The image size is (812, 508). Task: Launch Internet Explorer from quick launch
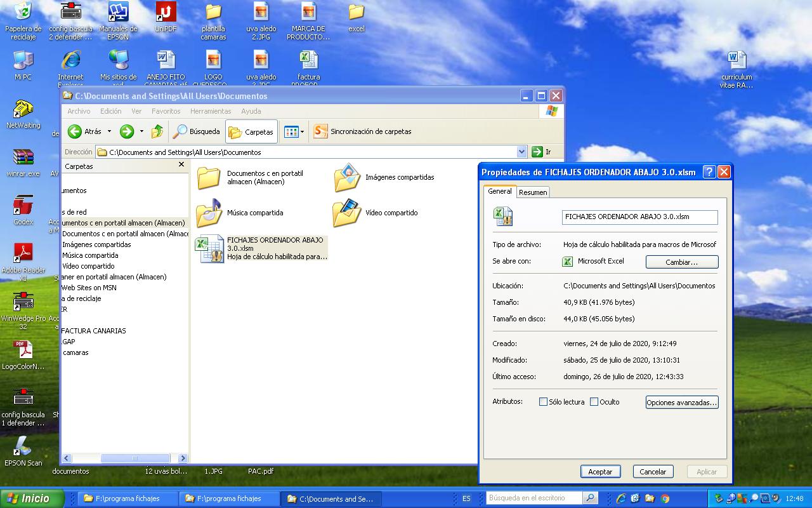(x=621, y=498)
